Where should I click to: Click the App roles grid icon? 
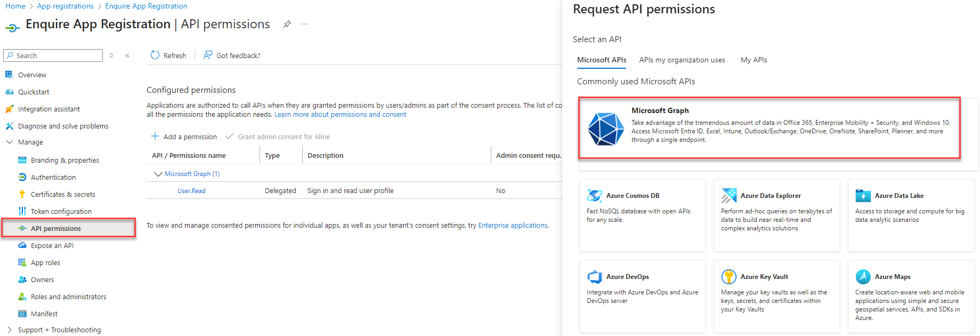point(22,262)
